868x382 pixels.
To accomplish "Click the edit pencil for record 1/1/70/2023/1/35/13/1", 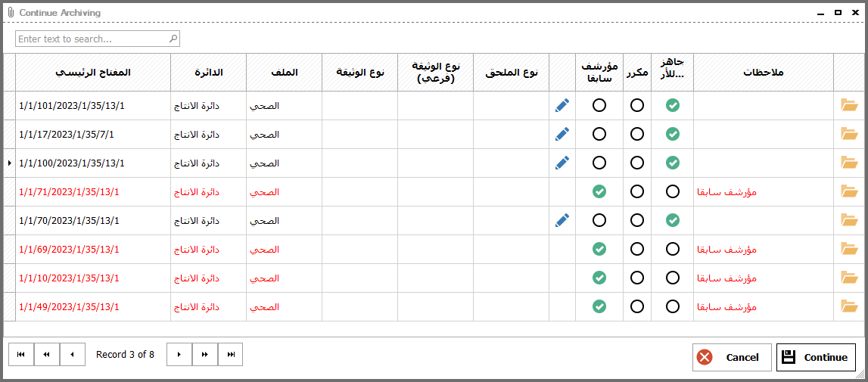I will (562, 220).
